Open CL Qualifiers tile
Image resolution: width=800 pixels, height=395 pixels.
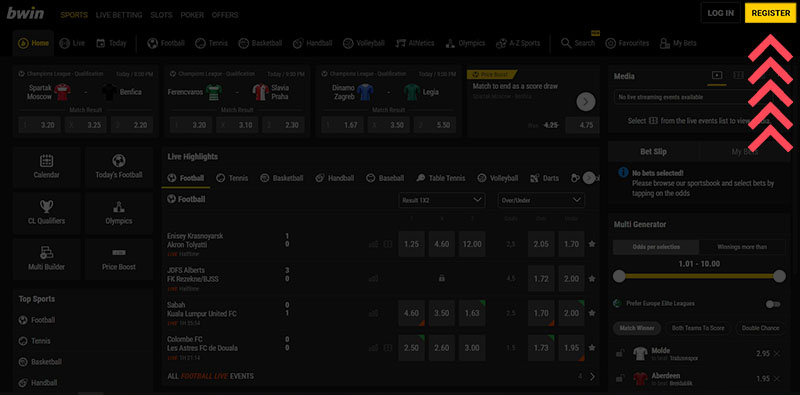[x=47, y=213]
